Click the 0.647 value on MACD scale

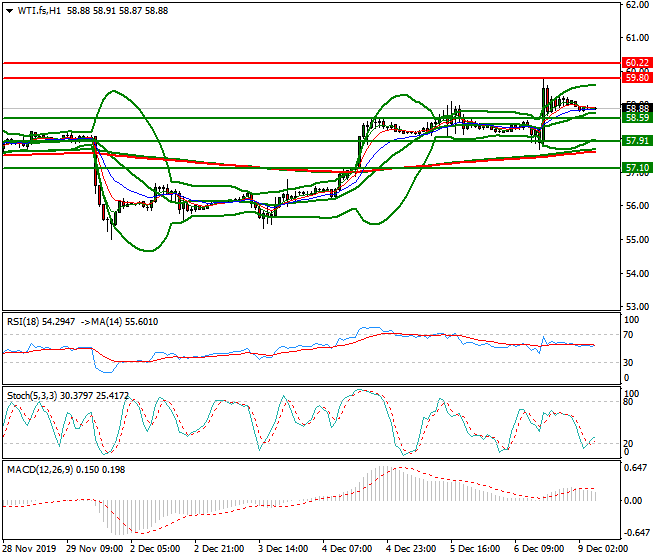click(x=635, y=467)
